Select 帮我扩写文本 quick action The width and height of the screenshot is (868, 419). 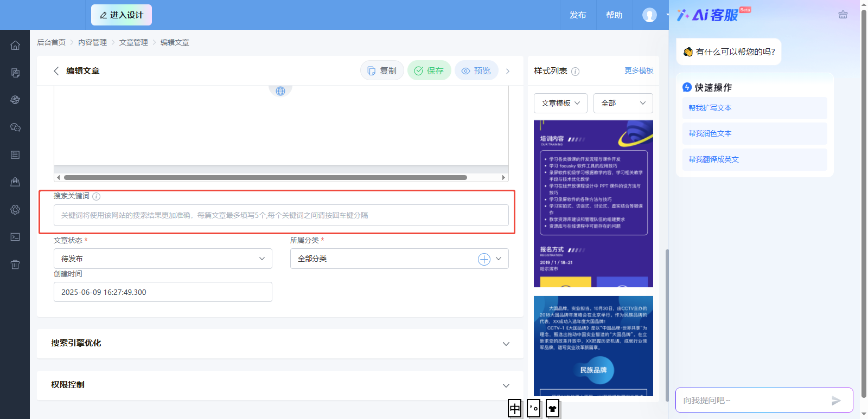pos(755,108)
